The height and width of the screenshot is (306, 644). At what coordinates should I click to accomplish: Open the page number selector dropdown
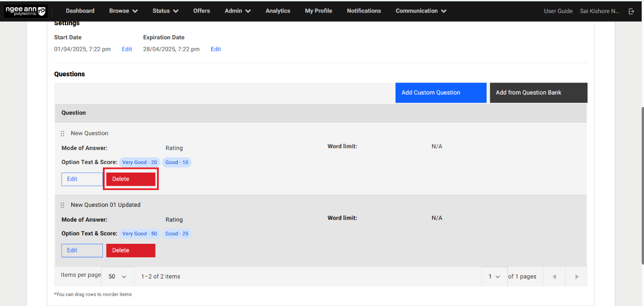click(x=494, y=277)
